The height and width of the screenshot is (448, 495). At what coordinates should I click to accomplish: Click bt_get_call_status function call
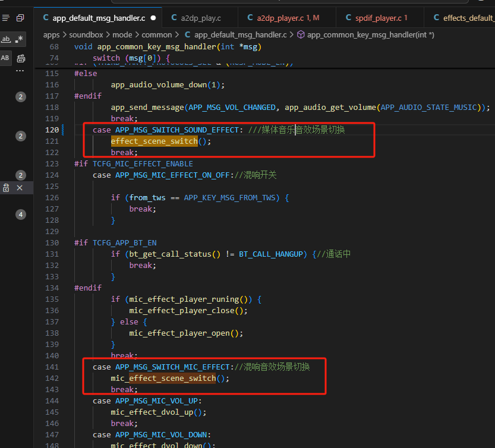pos(170,254)
